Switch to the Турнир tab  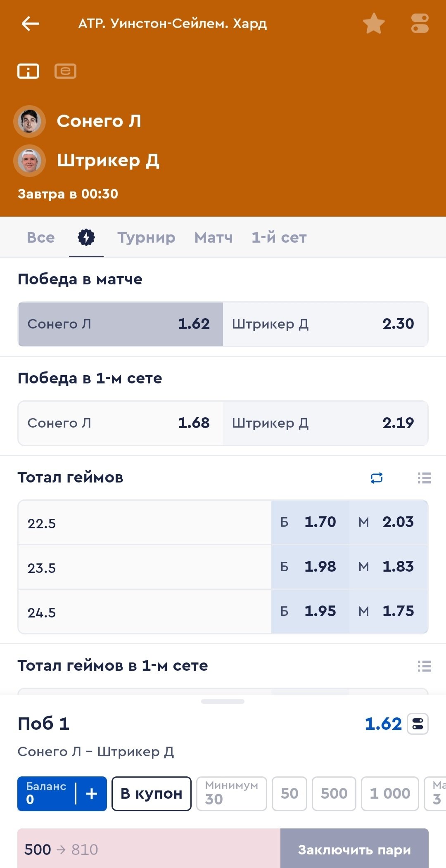click(146, 237)
